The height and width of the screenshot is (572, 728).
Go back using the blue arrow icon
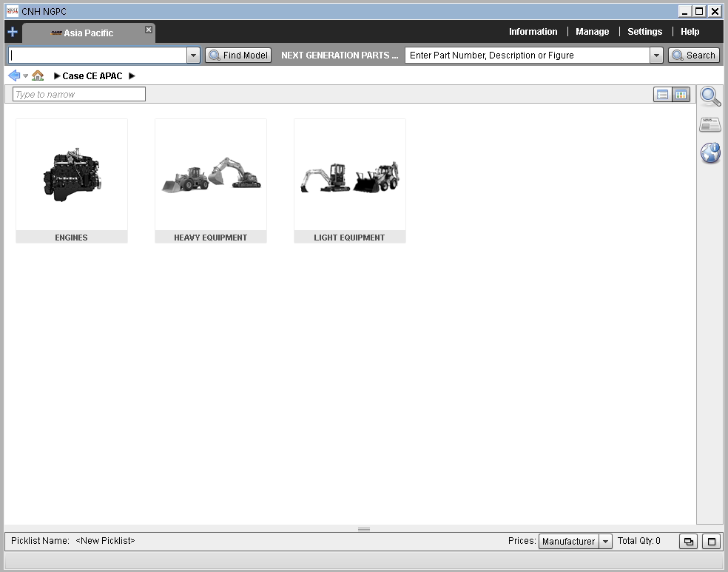tap(14, 75)
